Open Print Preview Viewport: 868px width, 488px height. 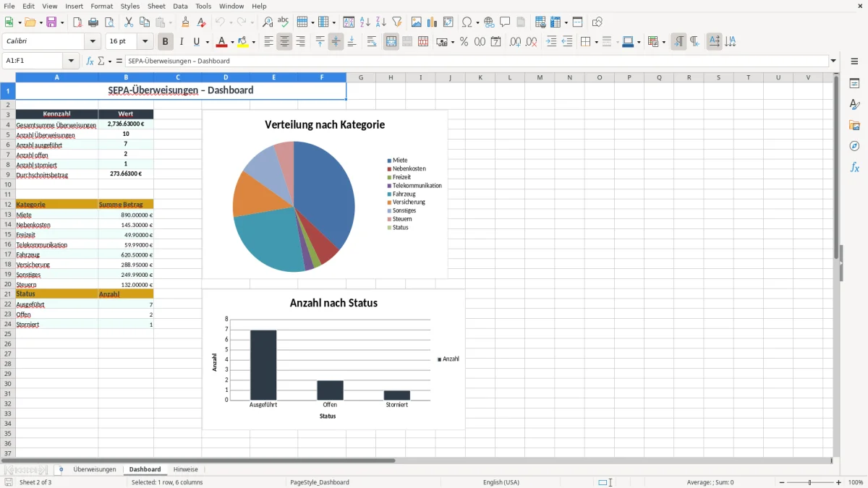(x=109, y=22)
